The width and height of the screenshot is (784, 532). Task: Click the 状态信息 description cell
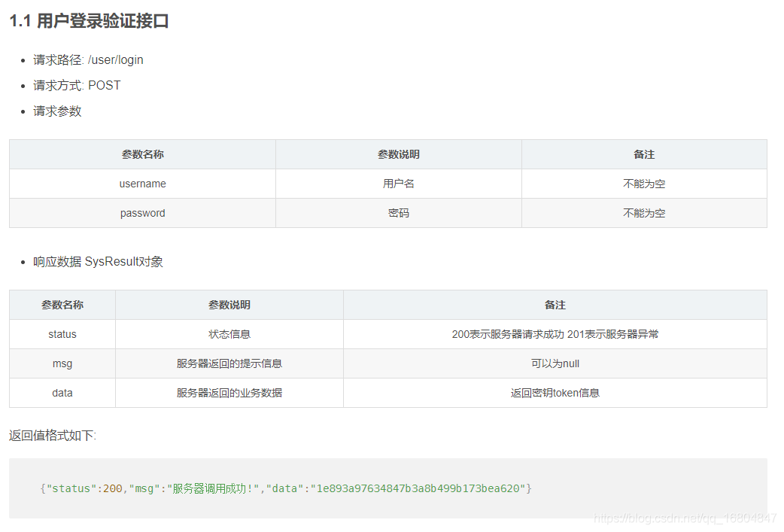[229, 335]
